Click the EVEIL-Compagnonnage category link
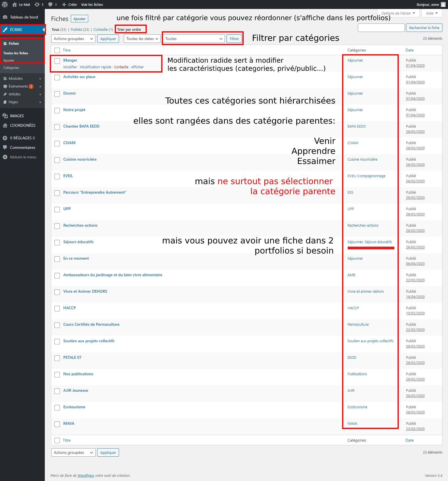Screen dimensions: 448x481 (367, 176)
